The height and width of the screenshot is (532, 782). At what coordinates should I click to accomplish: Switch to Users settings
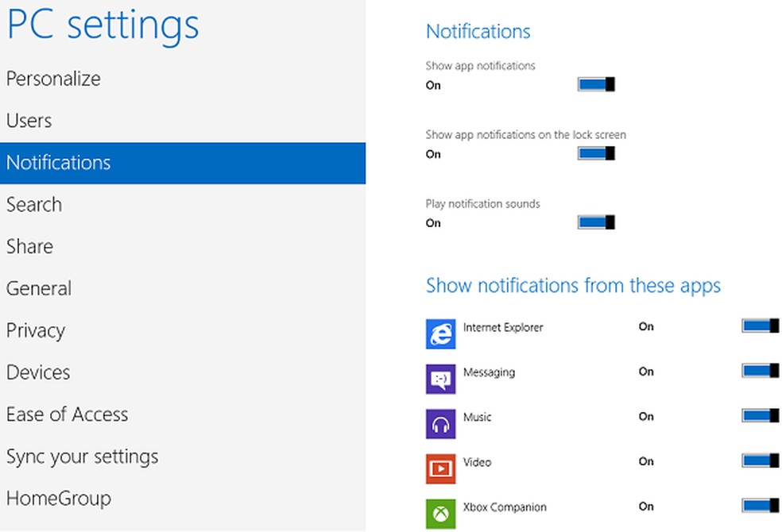point(29,121)
